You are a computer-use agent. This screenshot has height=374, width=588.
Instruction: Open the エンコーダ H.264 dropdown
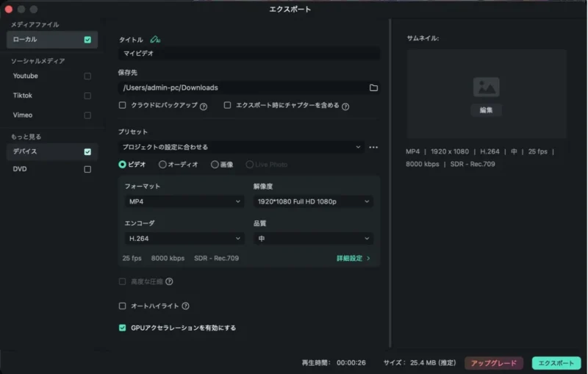184,238
